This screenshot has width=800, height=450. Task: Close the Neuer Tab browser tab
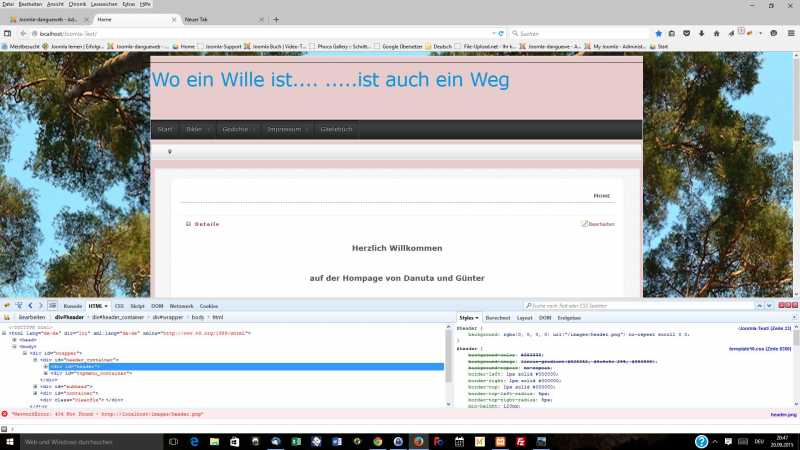tap(261, 19)
